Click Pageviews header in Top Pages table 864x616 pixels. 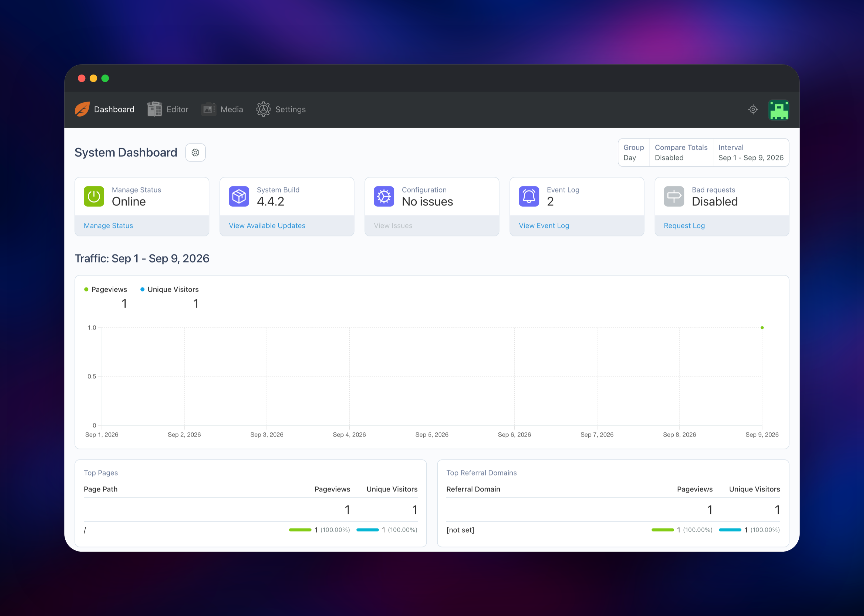pyautogui.click(x=332, y=489)
